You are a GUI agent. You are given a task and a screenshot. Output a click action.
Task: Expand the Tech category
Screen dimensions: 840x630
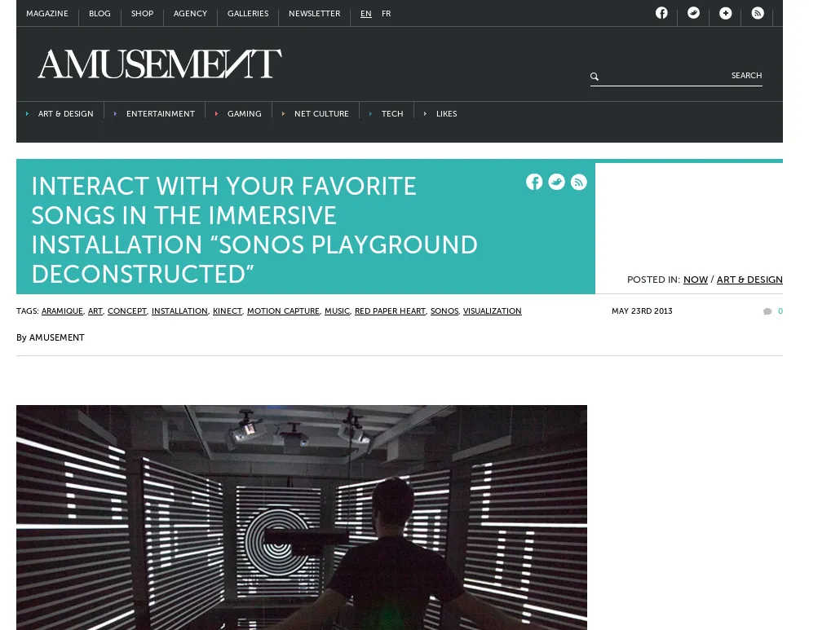pos(392,113)
